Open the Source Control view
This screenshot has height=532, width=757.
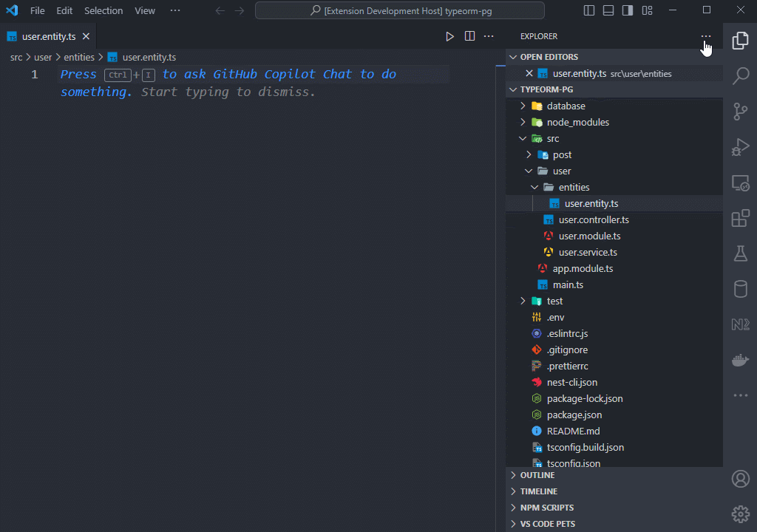[x=740, y=111]
